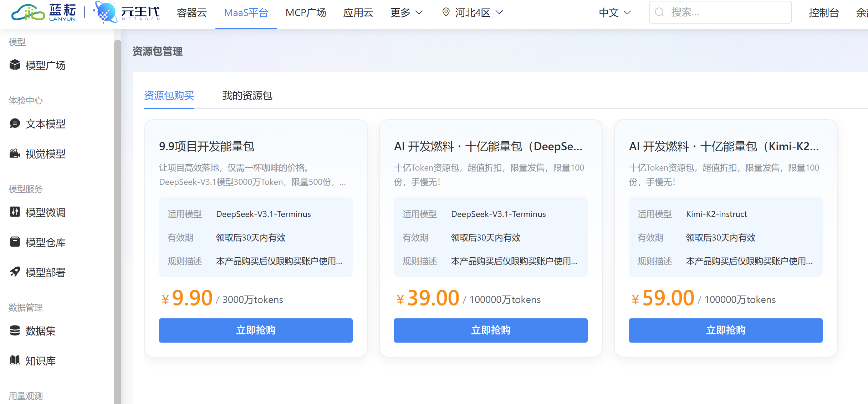The height and width of the screenshot is (404, 868).
Task: Open 模型仓库 in the sidebar
Action: click(x=46, y=242)
